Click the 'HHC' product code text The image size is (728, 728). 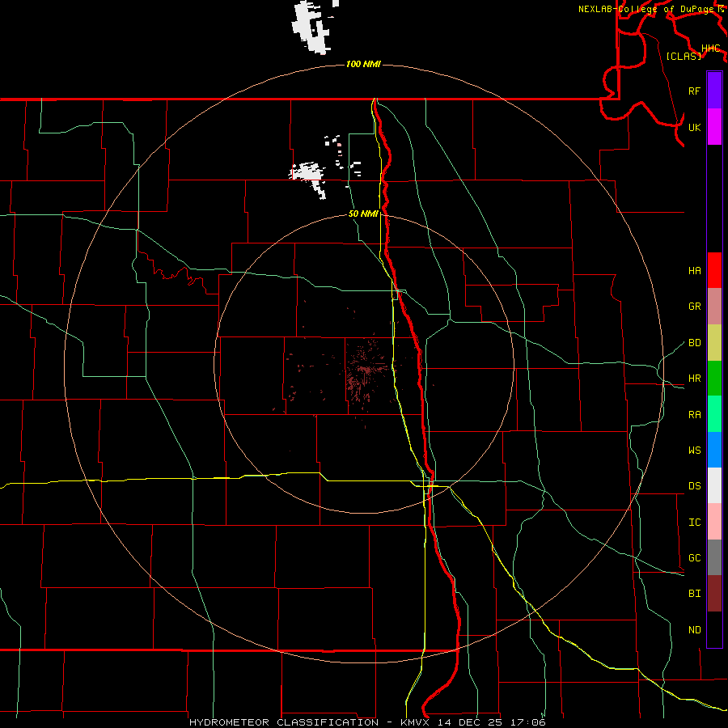pos(710,48)
